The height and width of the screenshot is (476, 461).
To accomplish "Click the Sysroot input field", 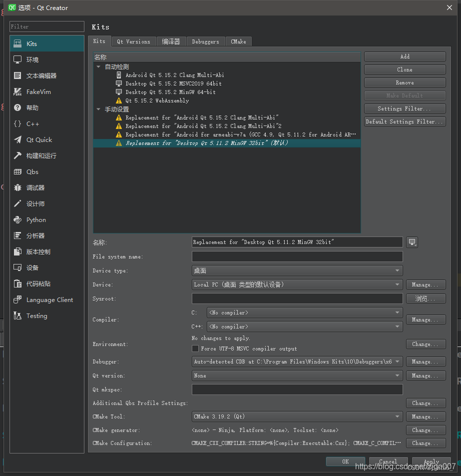I will pos(297,298).
